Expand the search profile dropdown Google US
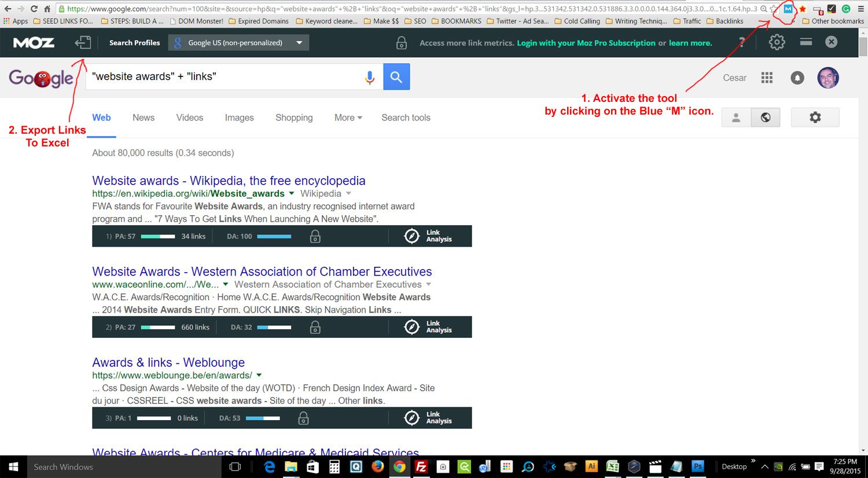The image size is (868, 478). pyautogui.click(x=238, y=42)
